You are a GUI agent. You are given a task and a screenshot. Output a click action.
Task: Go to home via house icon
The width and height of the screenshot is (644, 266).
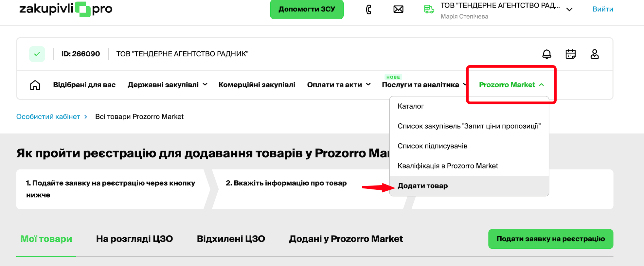(x=35, y=85)
